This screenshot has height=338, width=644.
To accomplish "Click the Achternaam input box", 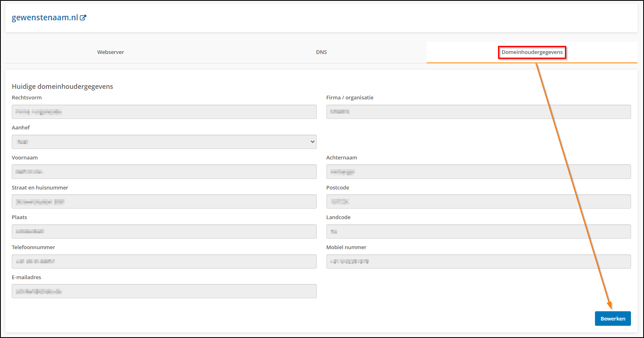I will click(x=478, y=172).
